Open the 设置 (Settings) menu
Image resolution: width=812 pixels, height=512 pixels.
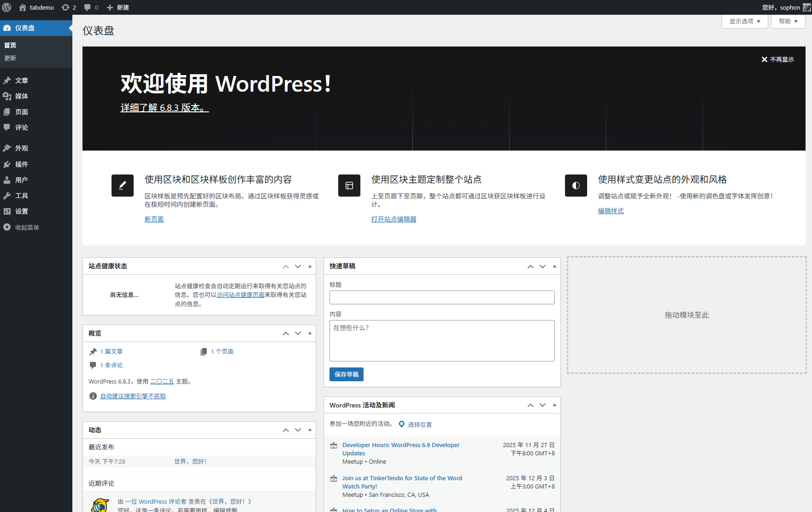22,211
